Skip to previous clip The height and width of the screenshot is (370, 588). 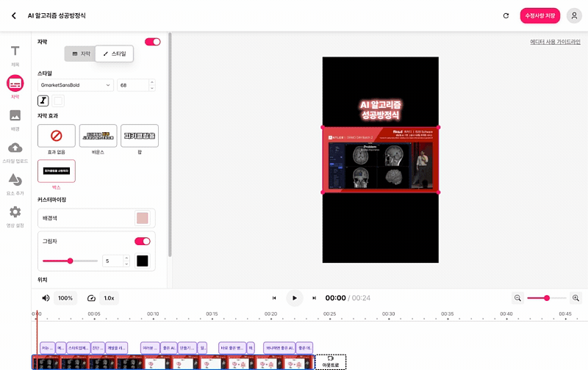click(x=274, y=298)
